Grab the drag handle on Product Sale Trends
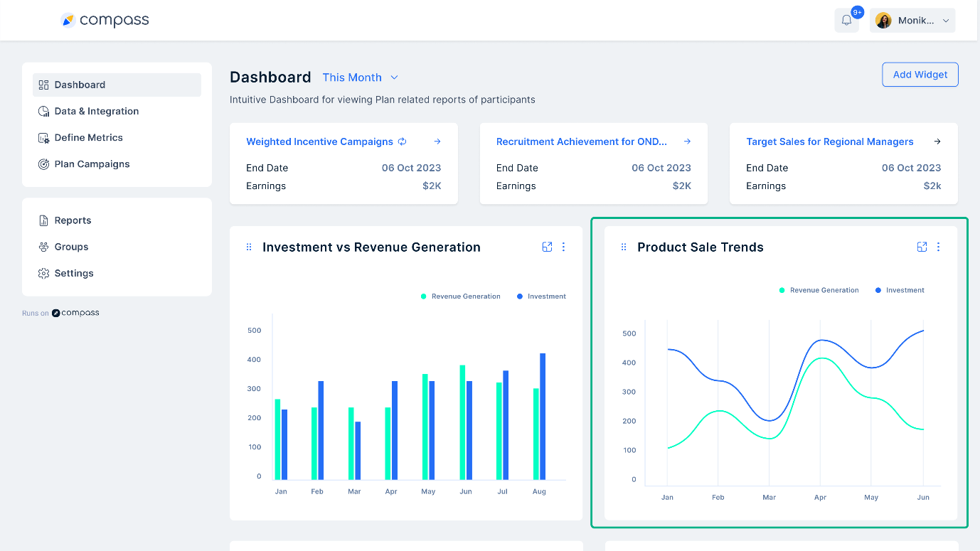Image resolution: width=980 pixels, height=551 pixels. (623, 247)
